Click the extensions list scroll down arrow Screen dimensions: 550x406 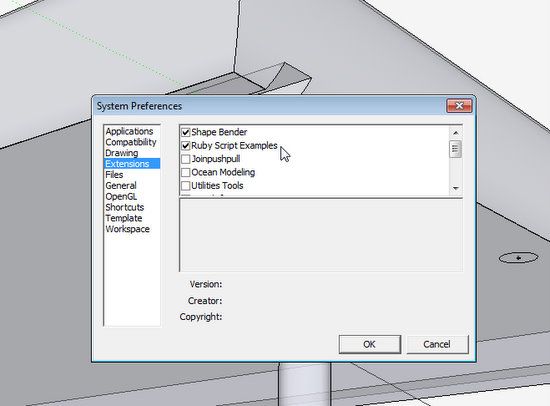pyautogui.click(x=456, y=188)
